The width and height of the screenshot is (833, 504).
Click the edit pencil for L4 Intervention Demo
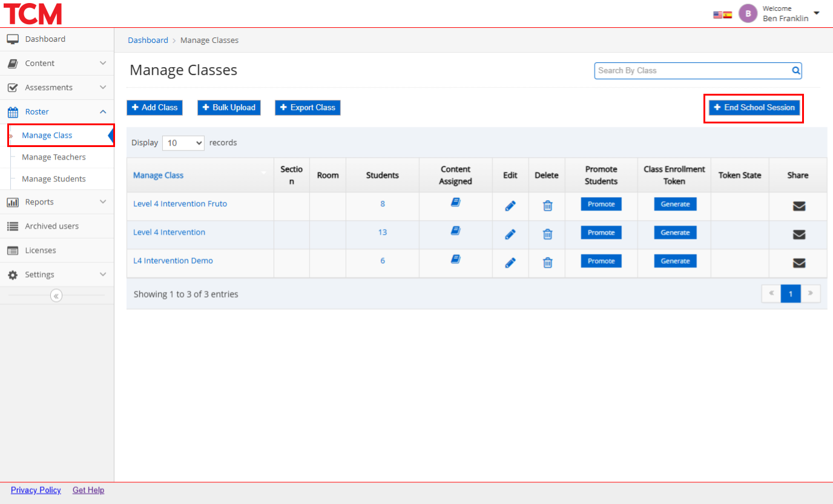pos(510,263)
